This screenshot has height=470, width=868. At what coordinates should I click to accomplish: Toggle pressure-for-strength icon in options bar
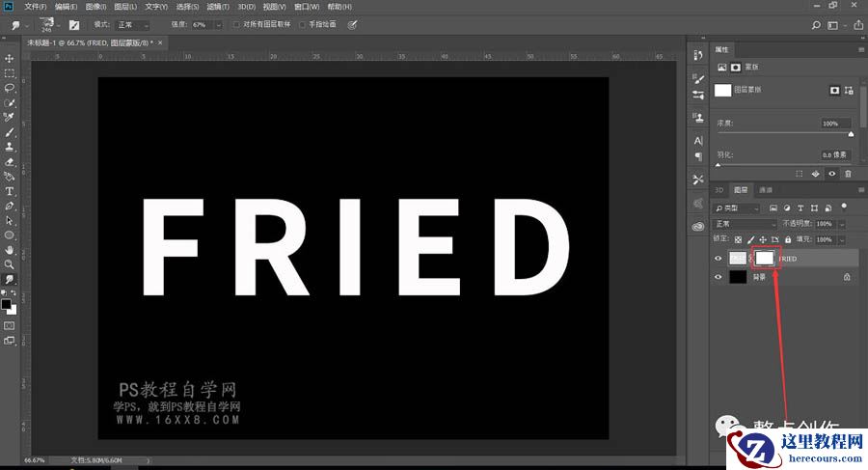352,25
